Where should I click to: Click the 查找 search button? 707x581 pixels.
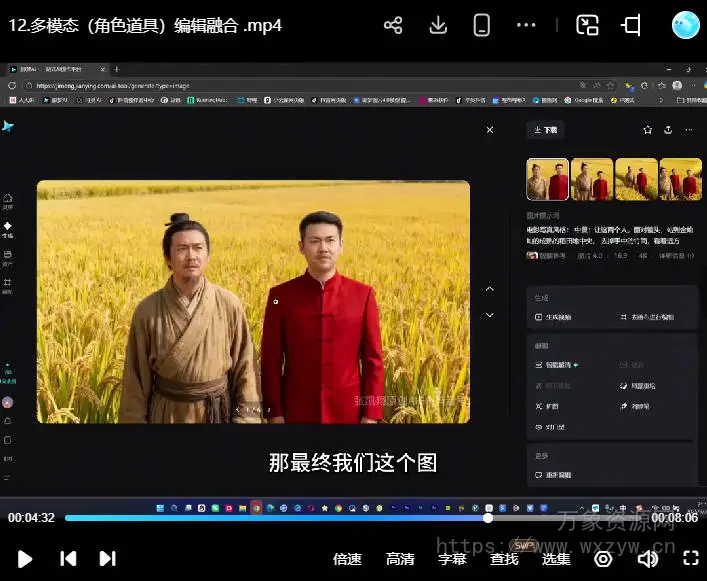point(505,559)
